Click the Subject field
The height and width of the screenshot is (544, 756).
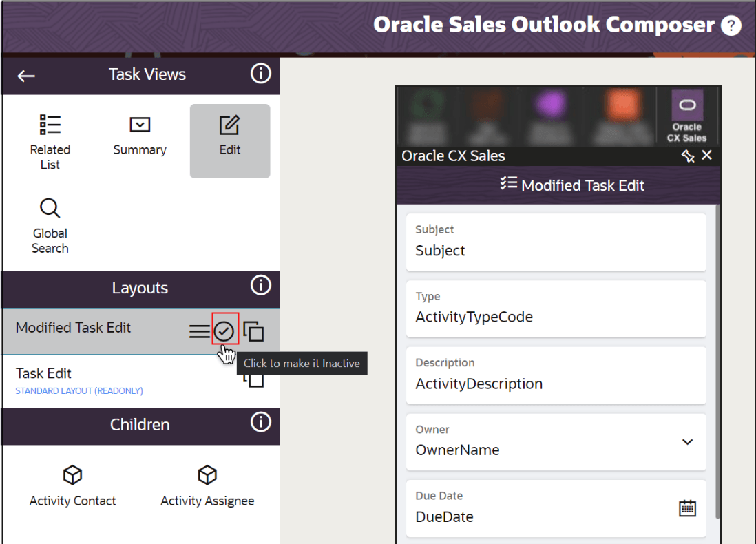pos(556,242)
